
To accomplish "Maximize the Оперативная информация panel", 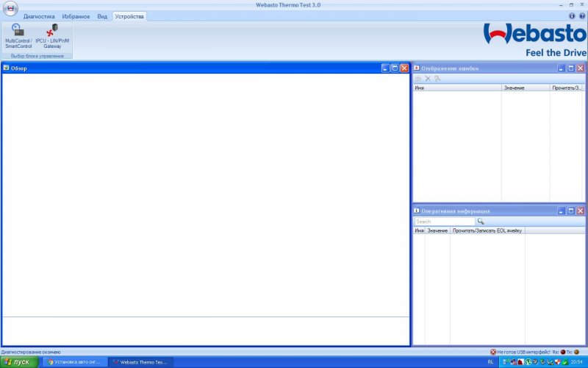I will tap(571, 210).
